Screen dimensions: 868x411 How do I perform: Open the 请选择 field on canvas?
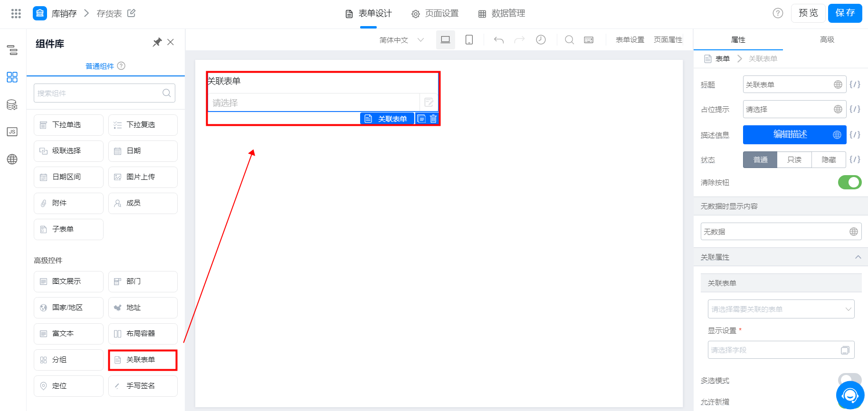[314, 102]
